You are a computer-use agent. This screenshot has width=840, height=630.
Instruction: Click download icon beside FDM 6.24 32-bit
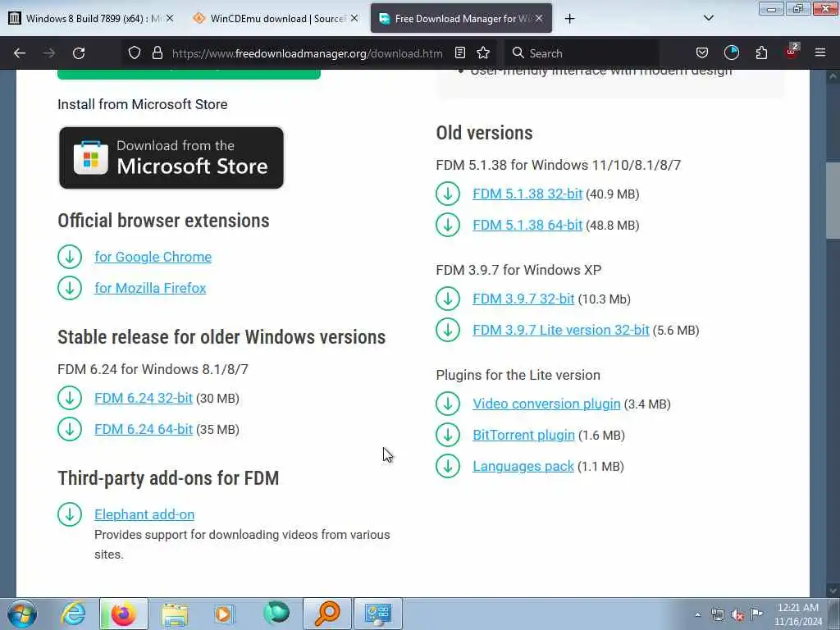[x=70, y=398]
